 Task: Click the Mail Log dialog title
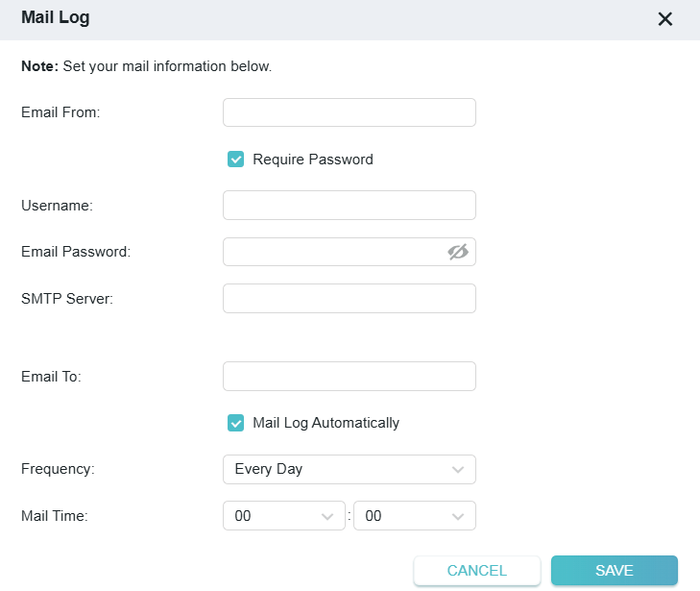pyautogui.click(x=56, y=18)
